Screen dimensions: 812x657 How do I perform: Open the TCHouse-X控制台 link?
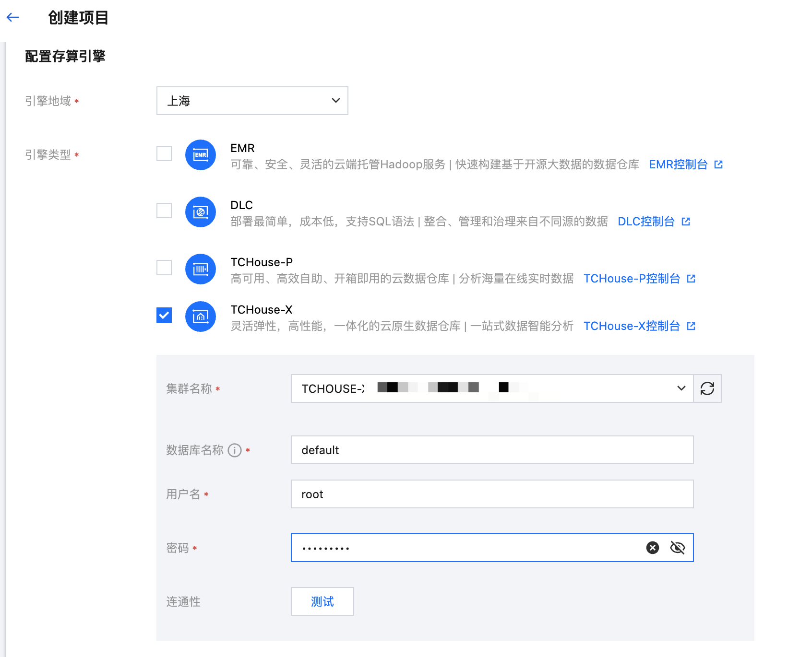(632, 326)
